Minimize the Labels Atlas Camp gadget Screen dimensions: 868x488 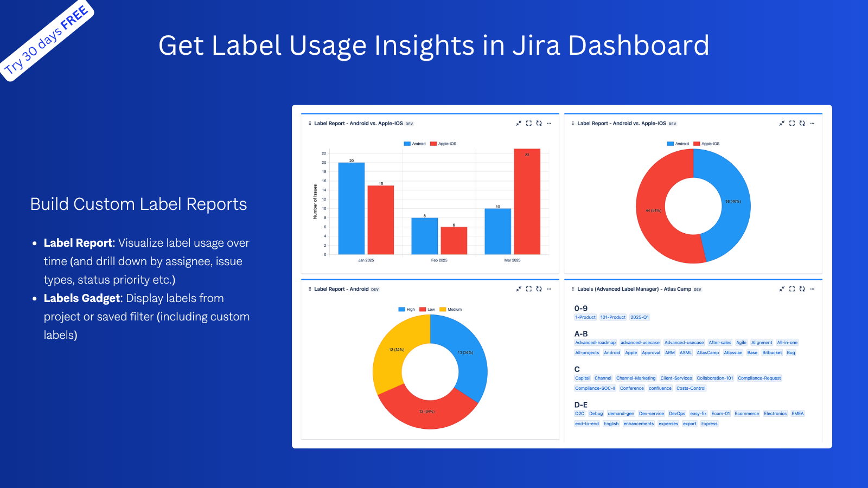782,289
